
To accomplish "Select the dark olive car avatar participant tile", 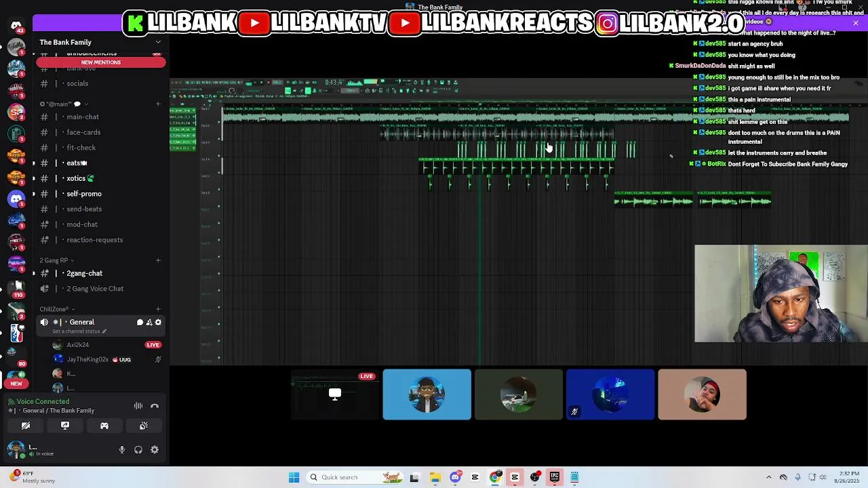I will (519, 394).
